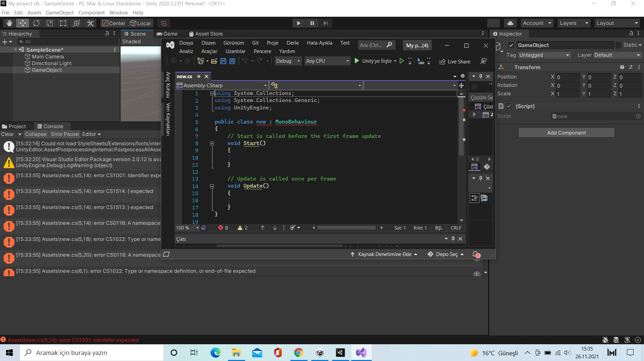The height and width of the screenshot is (361, 644).
Task: Select the Rect transform tool
Action: (63, 23)
